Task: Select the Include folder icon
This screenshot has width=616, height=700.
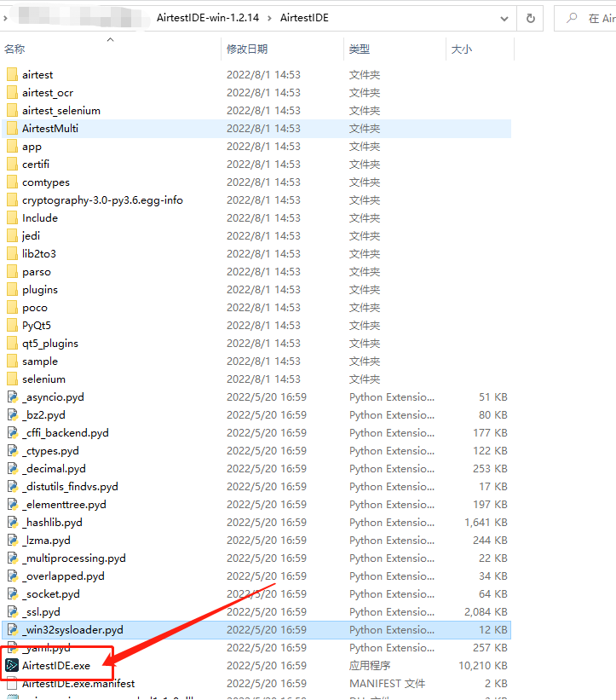Action: [13, 218]
